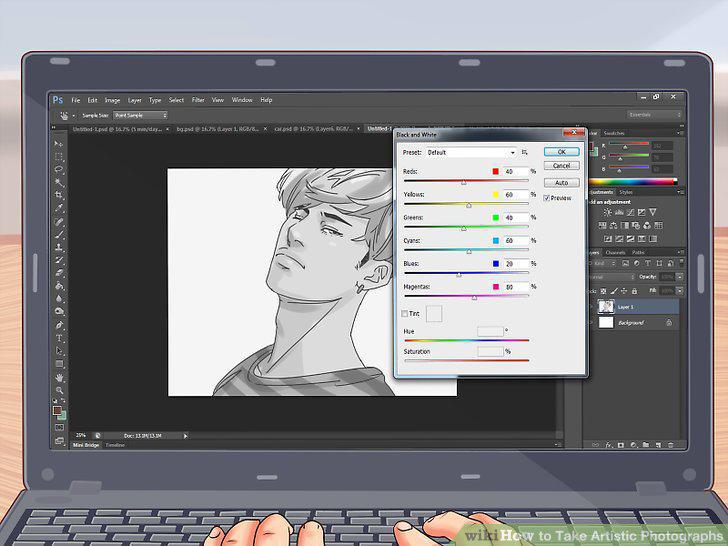Click the Auto button

tap(561, 183)
